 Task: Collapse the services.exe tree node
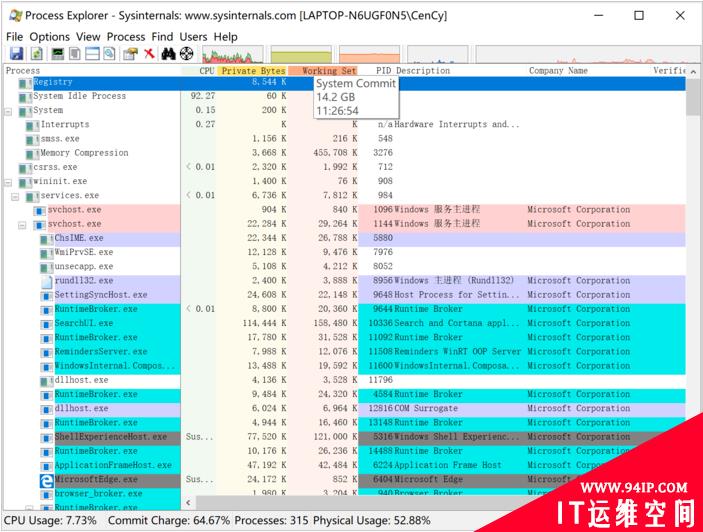15,197
